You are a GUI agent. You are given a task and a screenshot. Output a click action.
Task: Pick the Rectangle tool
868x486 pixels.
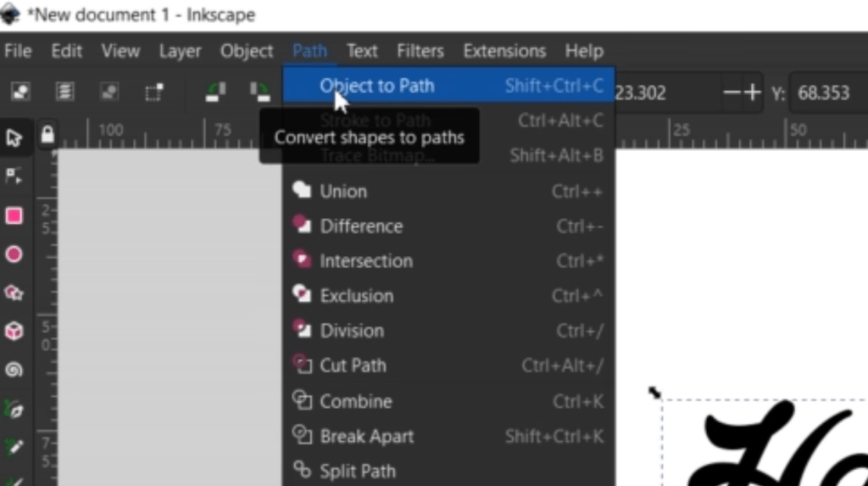(14, 215)
